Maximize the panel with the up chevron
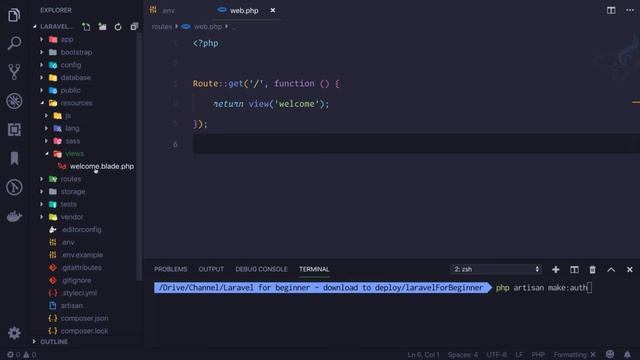 click(611, 269)
